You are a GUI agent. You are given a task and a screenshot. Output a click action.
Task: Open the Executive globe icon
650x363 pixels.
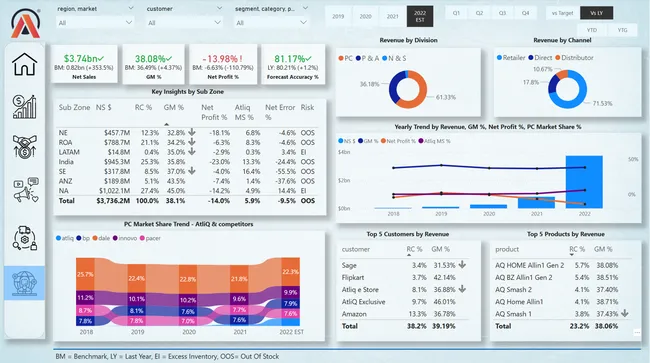tap(24, 283)
